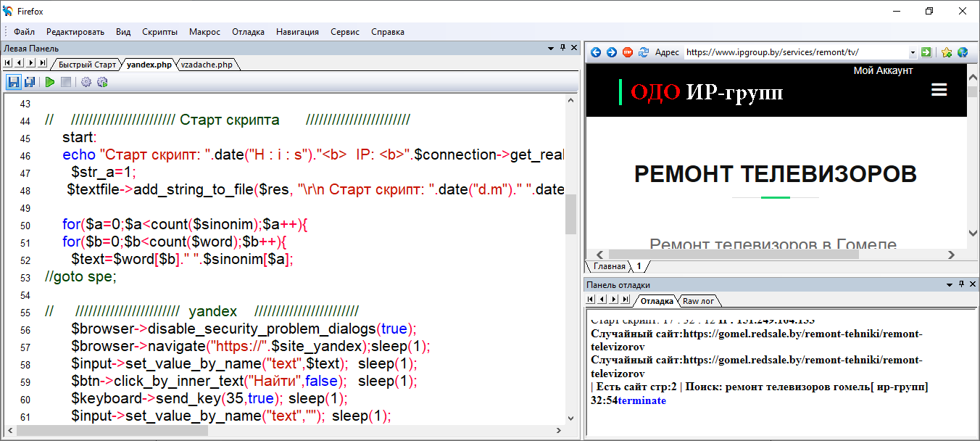The image size is (980, 441).
Task: Open the Скрипты menu
Action: point(159,32)
